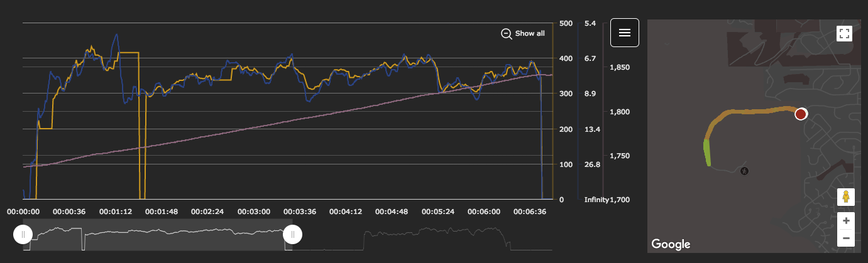Click the 300 value on the power axis

tap(566, 94)
